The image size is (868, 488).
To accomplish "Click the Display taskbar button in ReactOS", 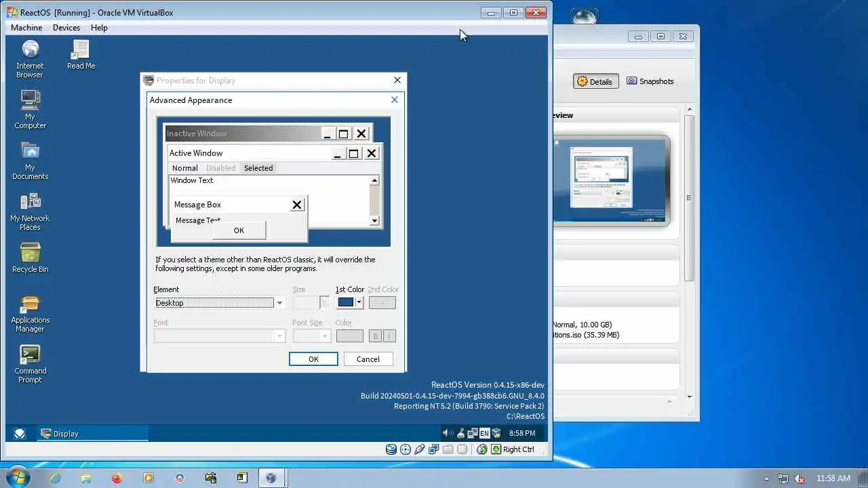I will (93, 433).
